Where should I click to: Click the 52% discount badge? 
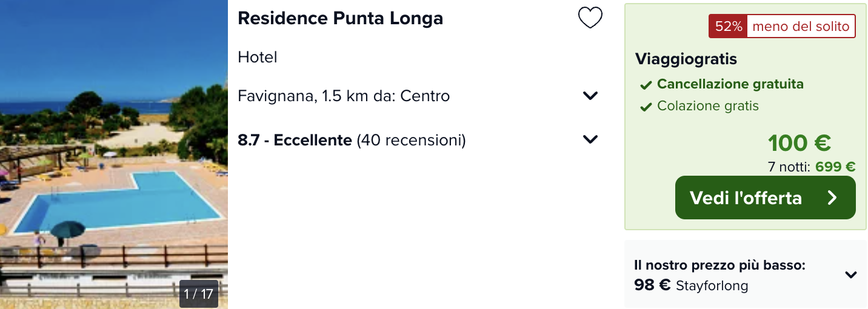(x=728, y=27)
